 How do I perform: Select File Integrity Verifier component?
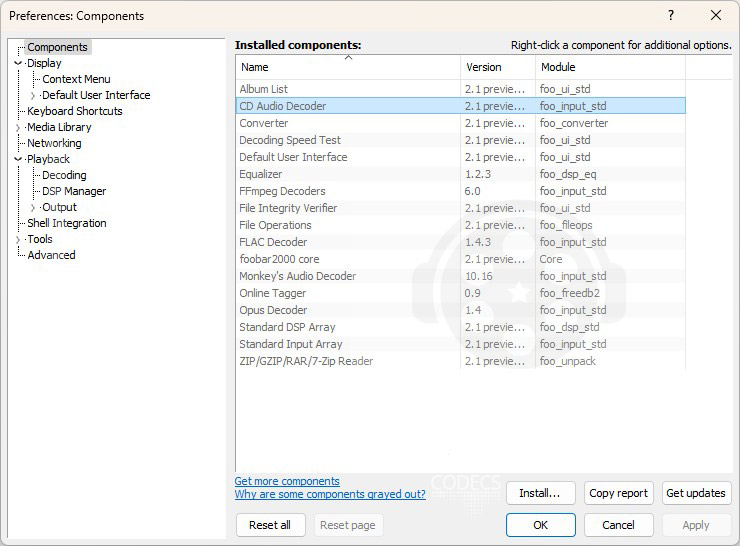461,208
